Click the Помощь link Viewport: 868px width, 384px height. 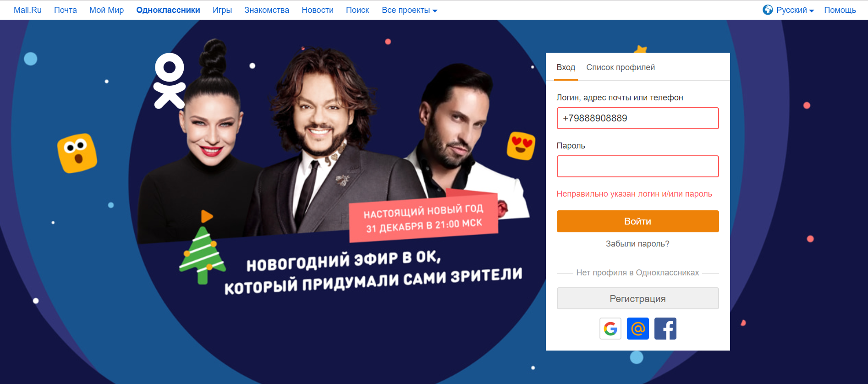pos(840,10)
